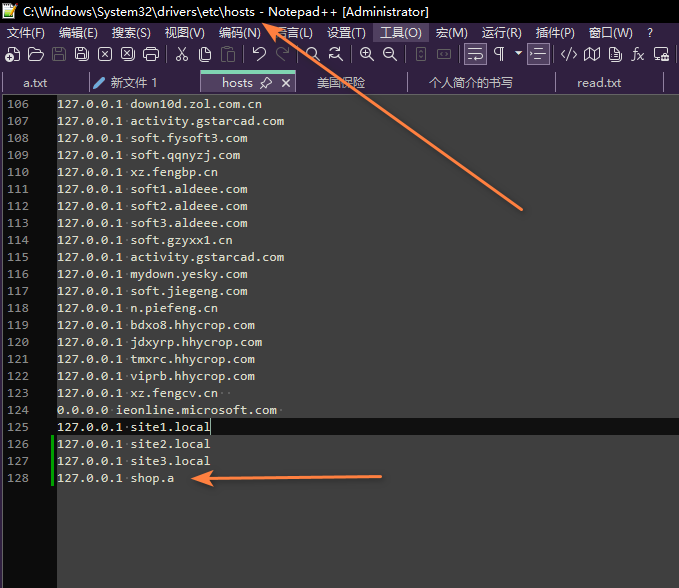The width and height of the screenshot is (679, 588).
Task: Click the Undo arrow icon
Action: pos(259,54)
